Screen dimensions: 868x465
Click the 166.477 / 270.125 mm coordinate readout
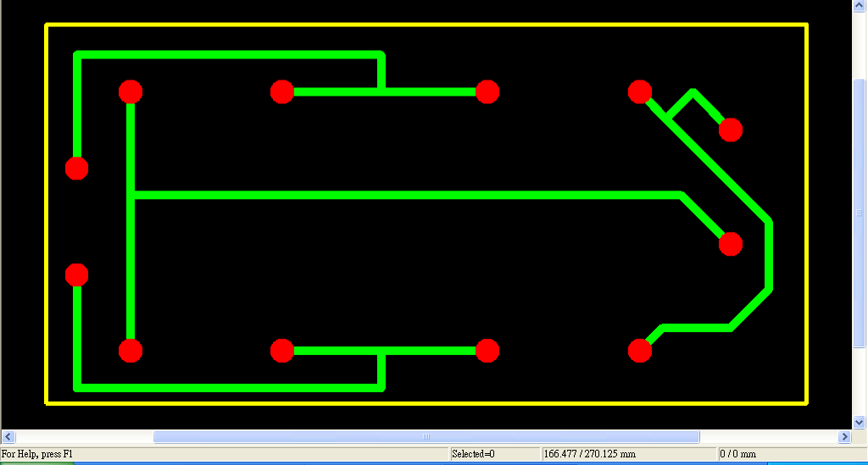627,455
